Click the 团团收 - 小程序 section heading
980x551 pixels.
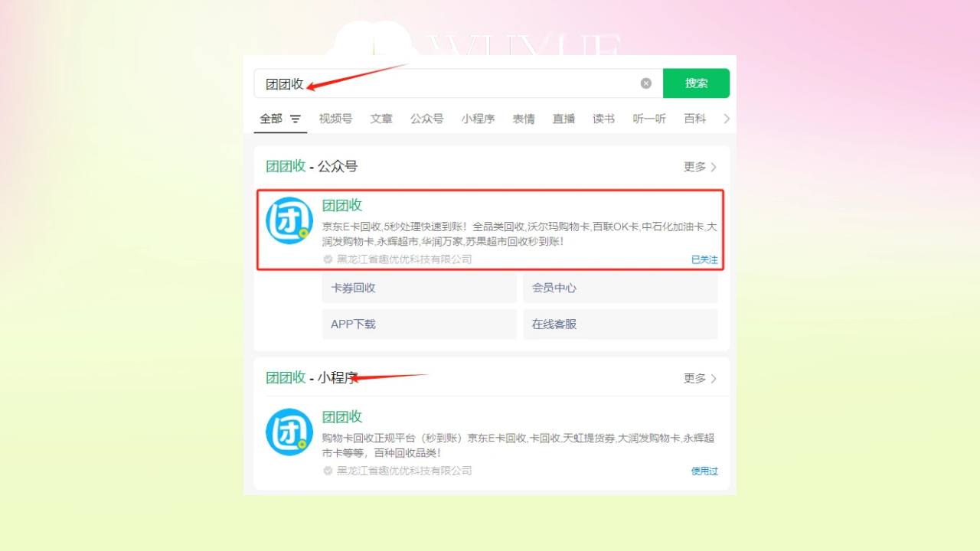coord(312,377)
